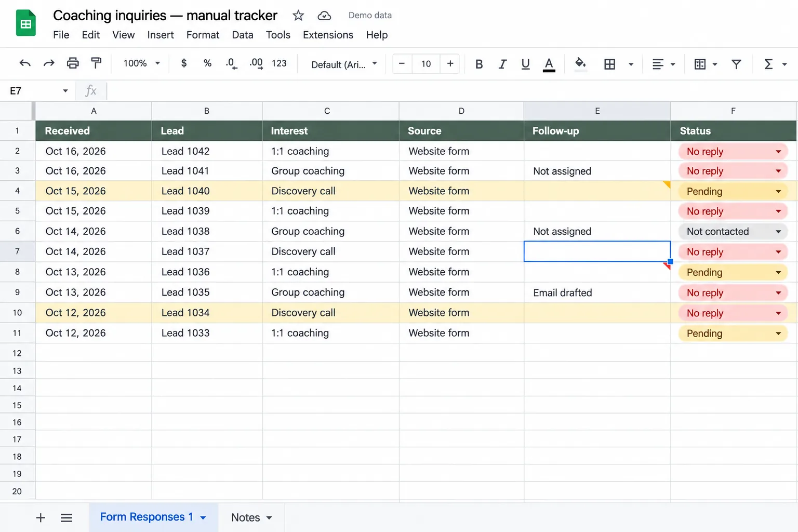The image size is (798, 532).
Task: Increase decimal places
Action: click(256, 63)
